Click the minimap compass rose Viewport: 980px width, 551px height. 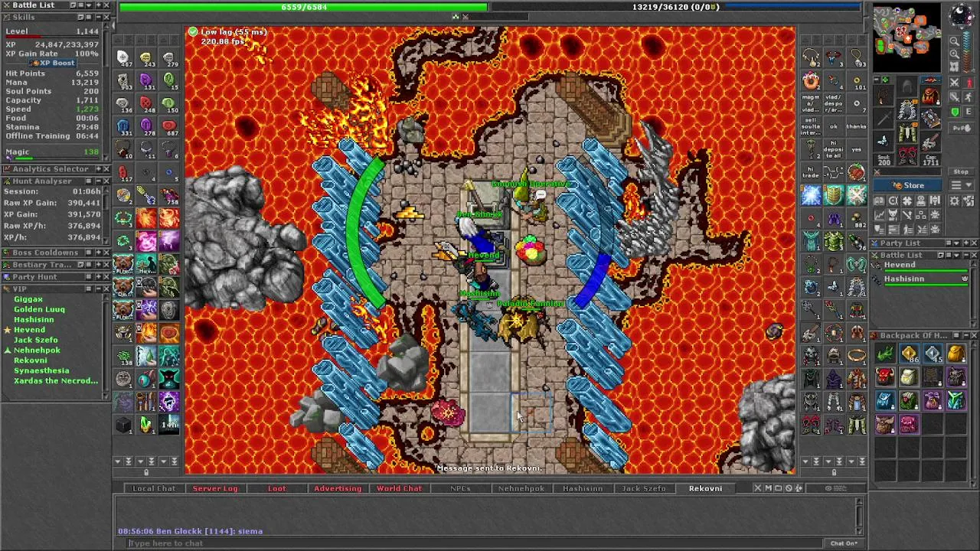click(962, 16)
